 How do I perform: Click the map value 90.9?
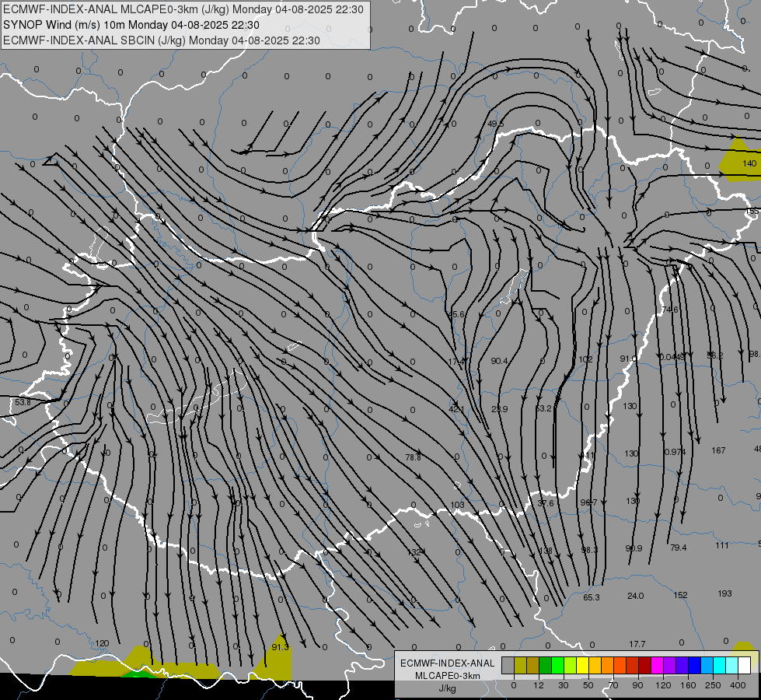point(634,548)
